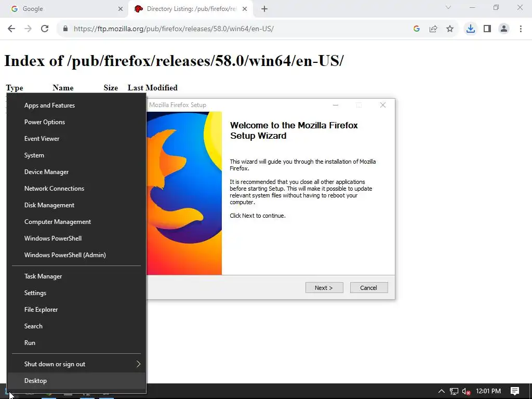Start Windows PowerShell

77,238
